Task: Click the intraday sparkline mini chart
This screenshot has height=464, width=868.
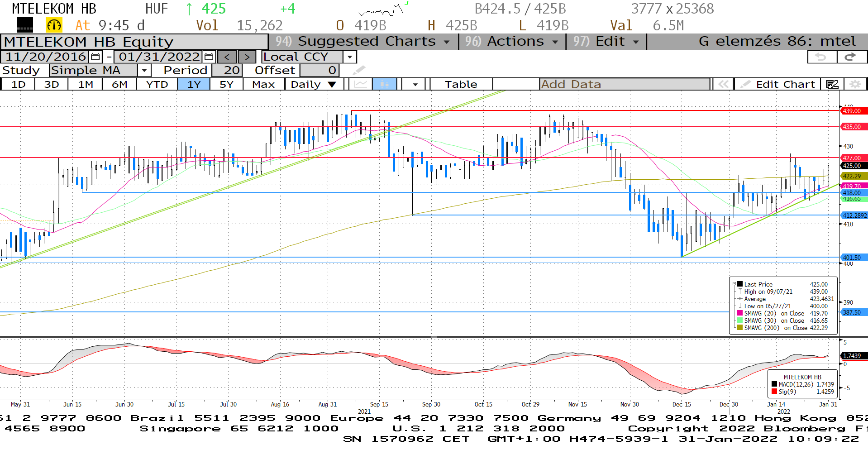Action: [383, 9]
